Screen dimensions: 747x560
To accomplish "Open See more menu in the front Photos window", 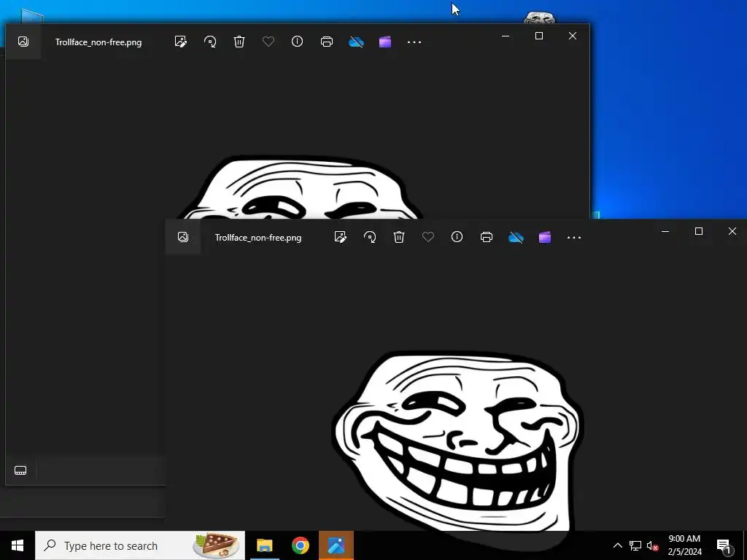I will click(x=574, y=237).
